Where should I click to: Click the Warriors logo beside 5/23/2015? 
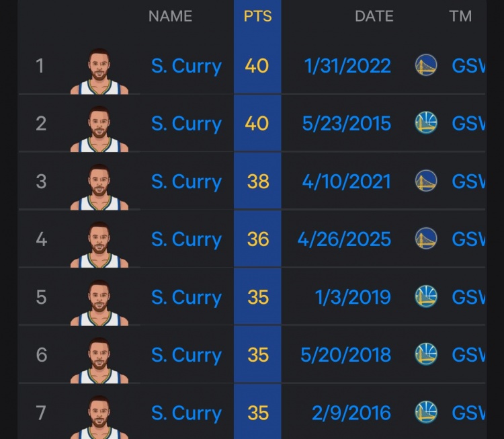[x=426, y=124]
